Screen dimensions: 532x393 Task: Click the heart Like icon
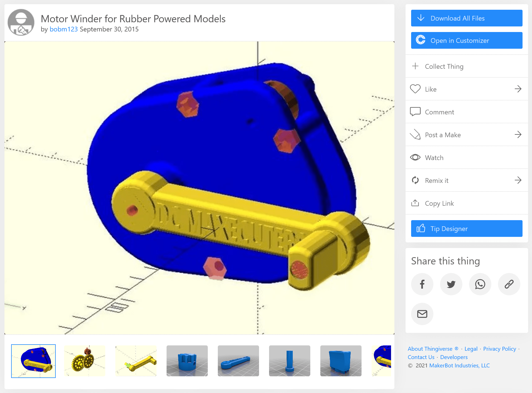(415, 89)
